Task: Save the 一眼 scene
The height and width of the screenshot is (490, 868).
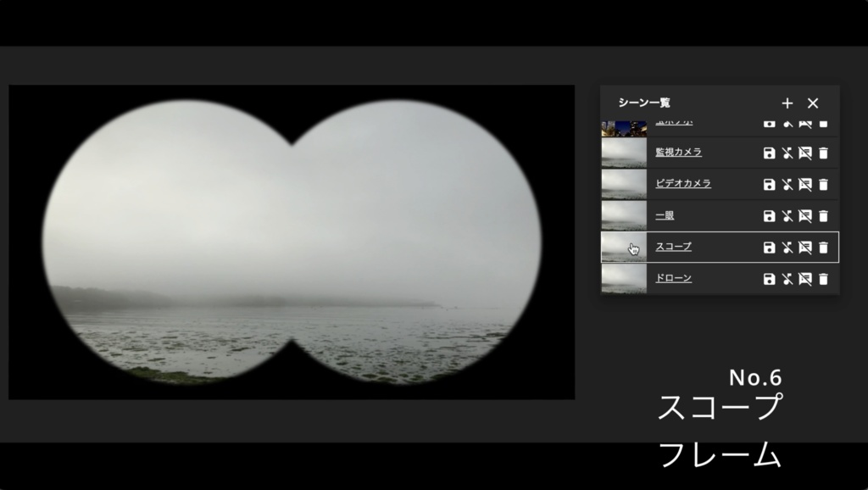Action: [x=769, y=216]
